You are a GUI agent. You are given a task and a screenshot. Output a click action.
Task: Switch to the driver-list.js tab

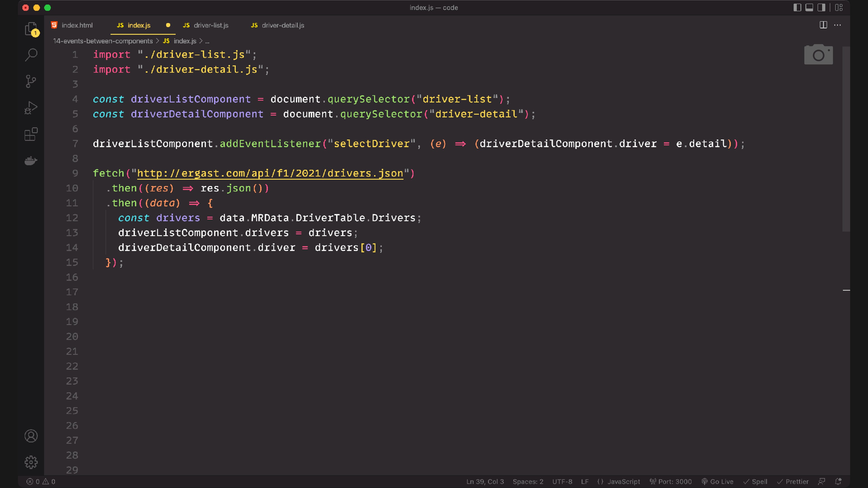(x=211, y=25)
